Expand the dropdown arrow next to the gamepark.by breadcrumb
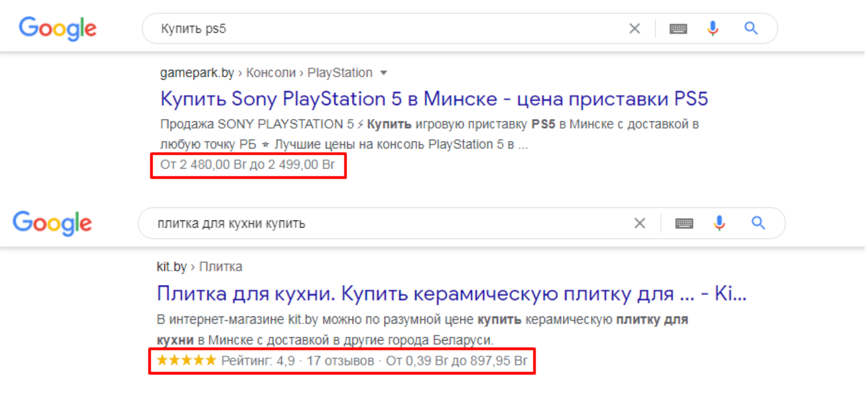 click(383, 73)
